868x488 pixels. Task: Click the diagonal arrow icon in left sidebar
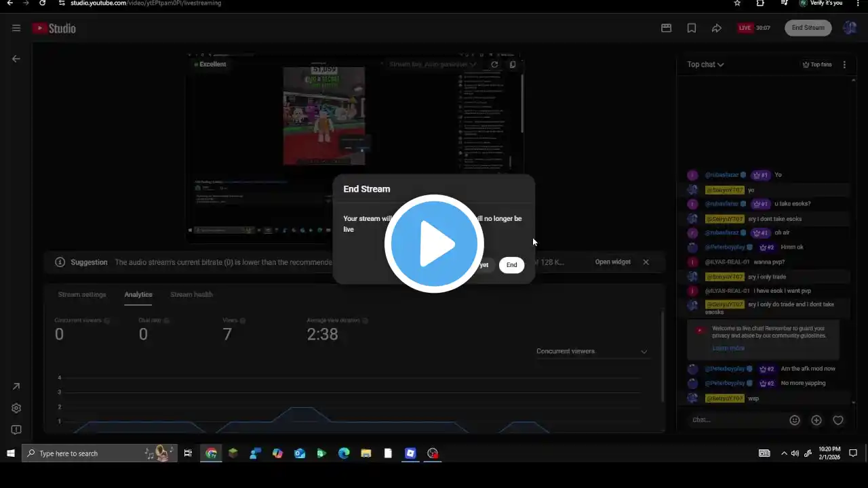click(16, 386)
